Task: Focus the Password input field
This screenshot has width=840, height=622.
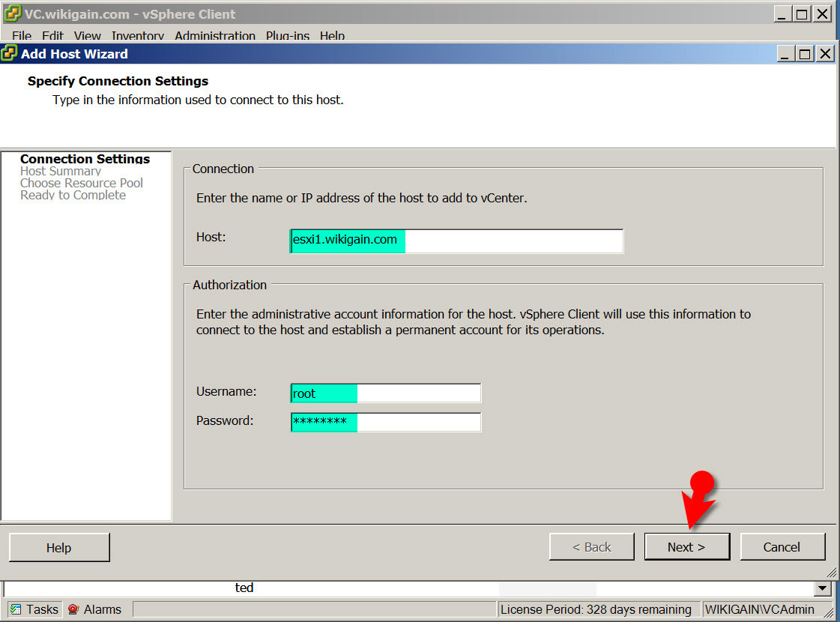Action: click(x=386, y=422)
